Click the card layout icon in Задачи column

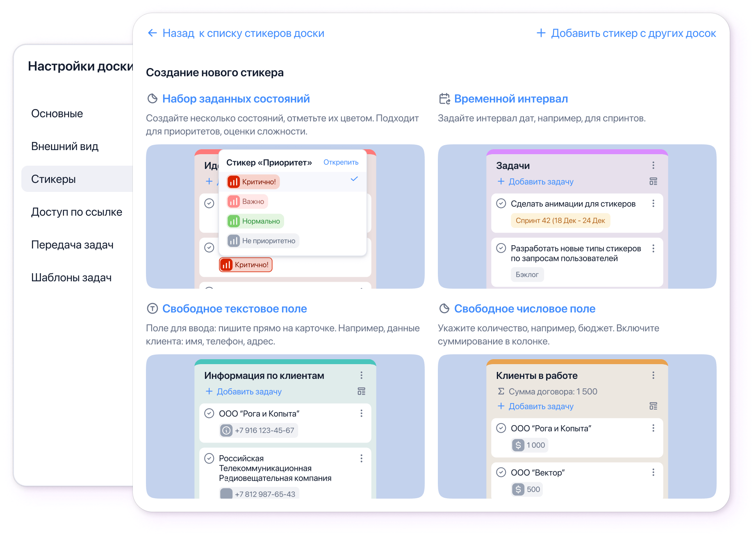coord(653,181)
